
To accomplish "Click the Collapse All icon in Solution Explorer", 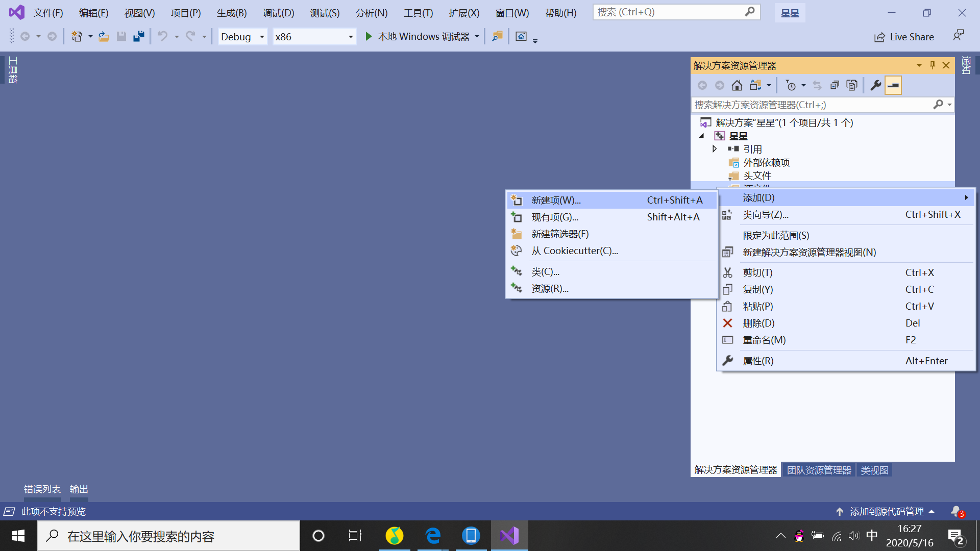I will click(835, 85).
